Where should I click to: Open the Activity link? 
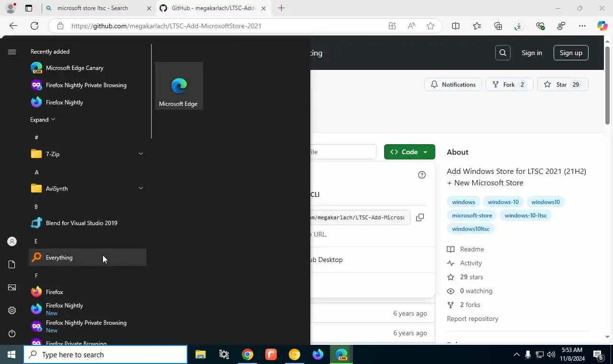(x=471, y=263)
